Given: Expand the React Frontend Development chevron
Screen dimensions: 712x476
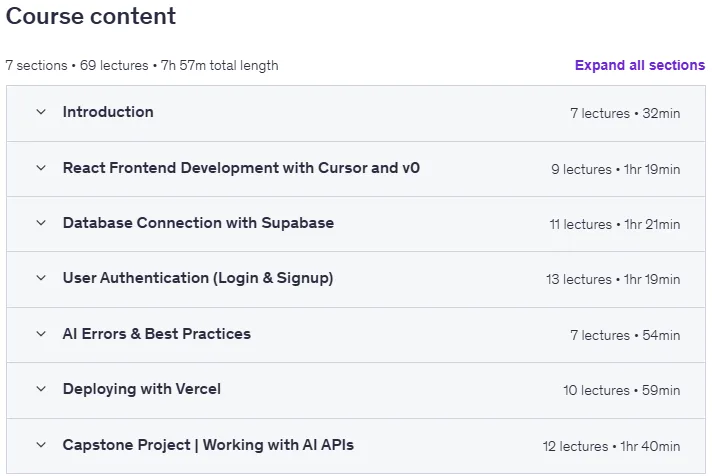Looking at the screenshot, I should [x=41, y=168].
